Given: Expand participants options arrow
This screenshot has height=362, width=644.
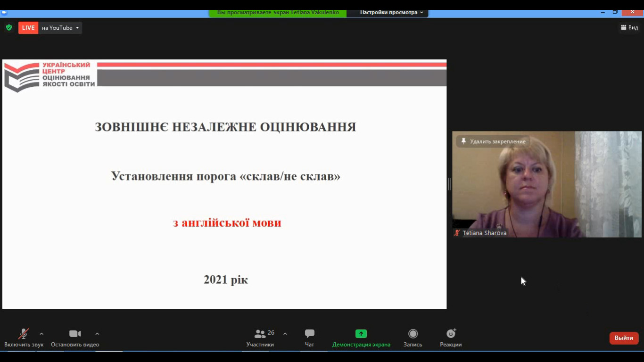Looking at the screenshot, I should tap(285, 334).
